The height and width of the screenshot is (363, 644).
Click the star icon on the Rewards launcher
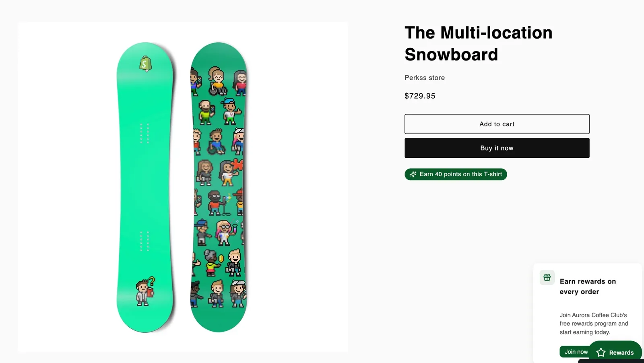coord(601,353)
